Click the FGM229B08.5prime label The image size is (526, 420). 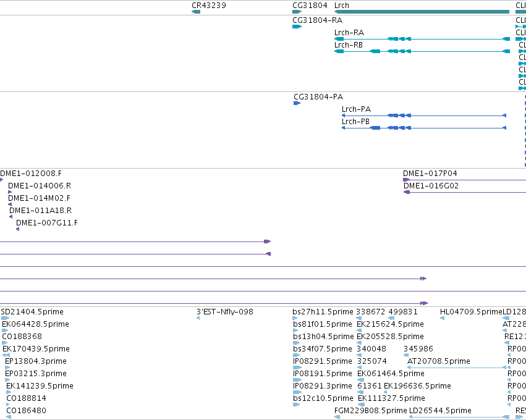371,411
